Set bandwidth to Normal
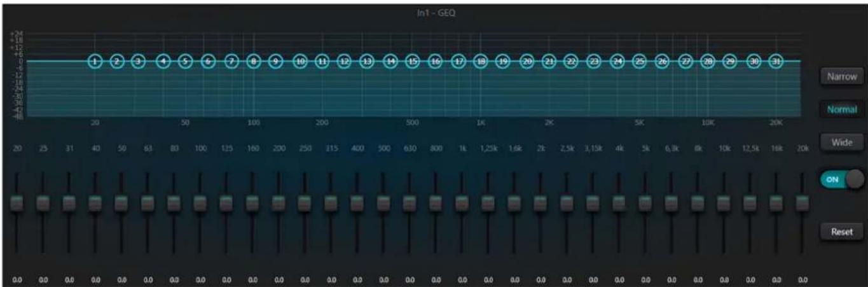 841,109
